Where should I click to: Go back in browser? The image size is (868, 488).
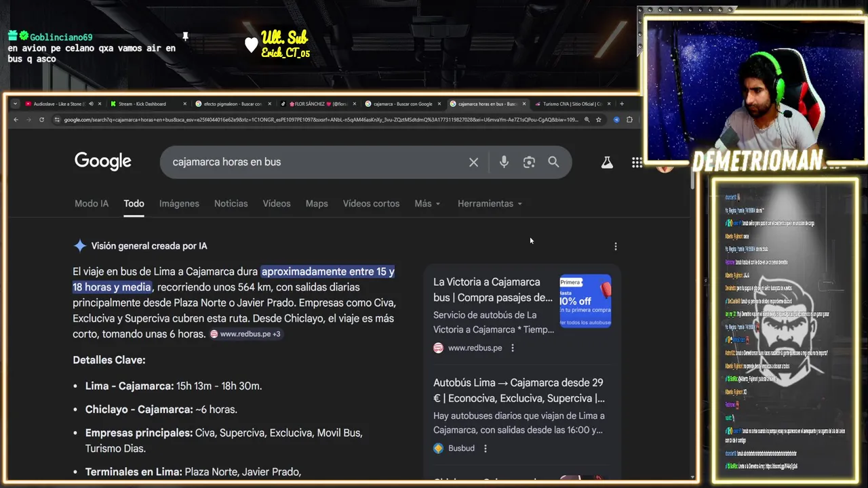[16, 120]
